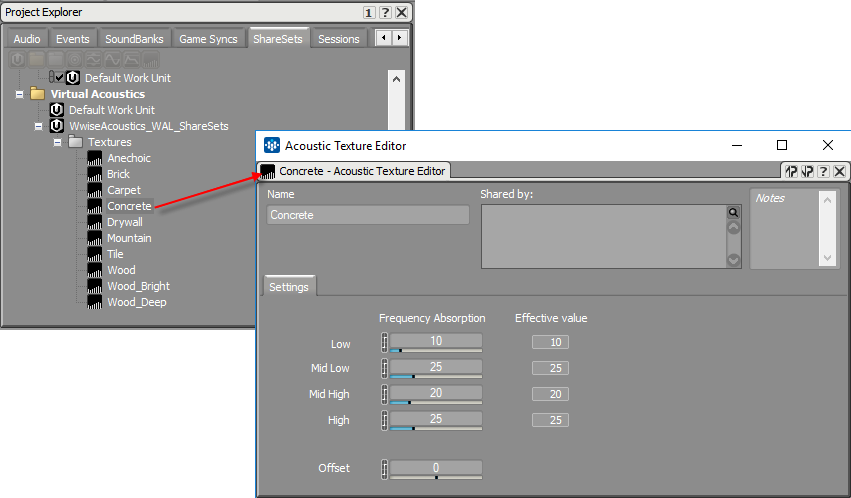Select the Wood_Bright texture
The image size is (851, 498).
[138, 286]
